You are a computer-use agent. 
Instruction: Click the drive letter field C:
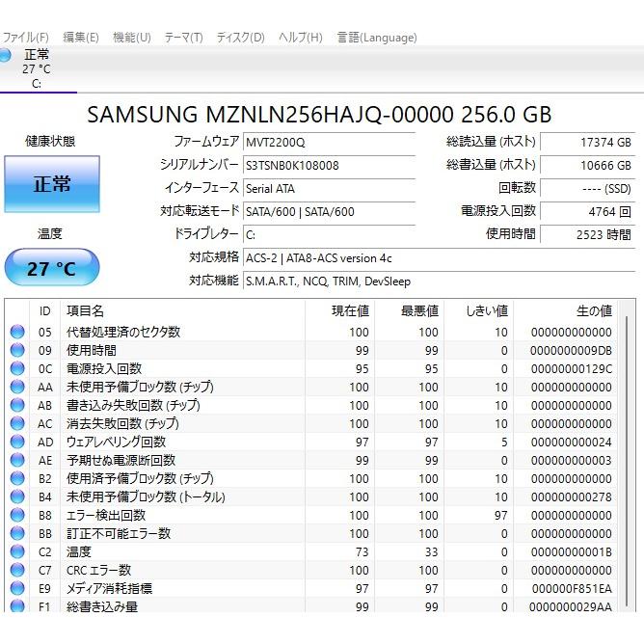coord(329,234)
